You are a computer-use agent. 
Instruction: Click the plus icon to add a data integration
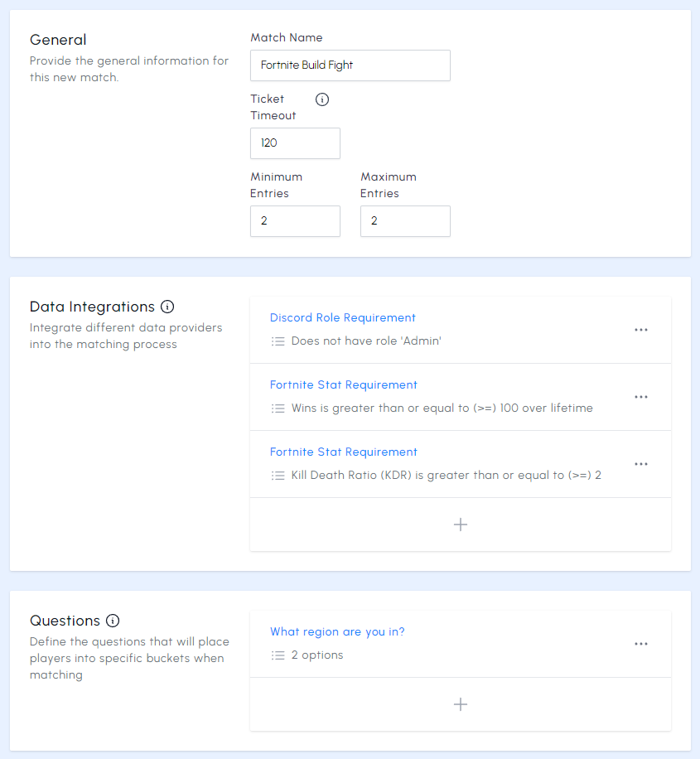pyautogui.click(x=461, y=525)
